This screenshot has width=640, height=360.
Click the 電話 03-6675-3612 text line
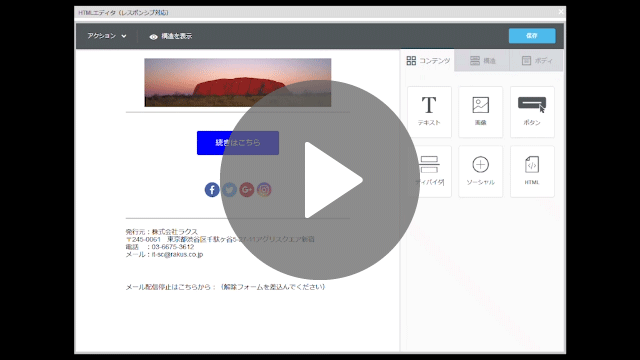[160, 247]
